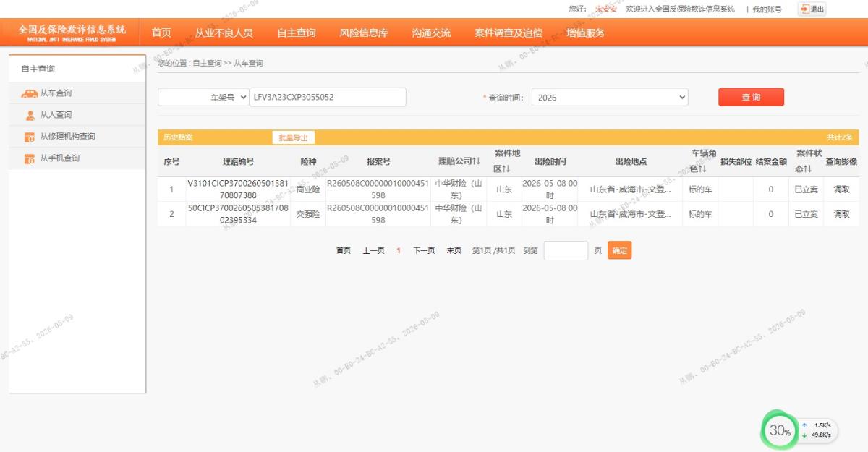The image size is (868, 452).
Task: Click the 查询影像 column header
Action: coord(841,161)
